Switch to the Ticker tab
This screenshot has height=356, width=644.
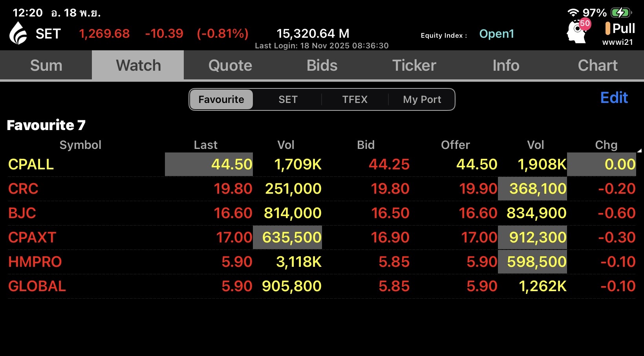414,65
